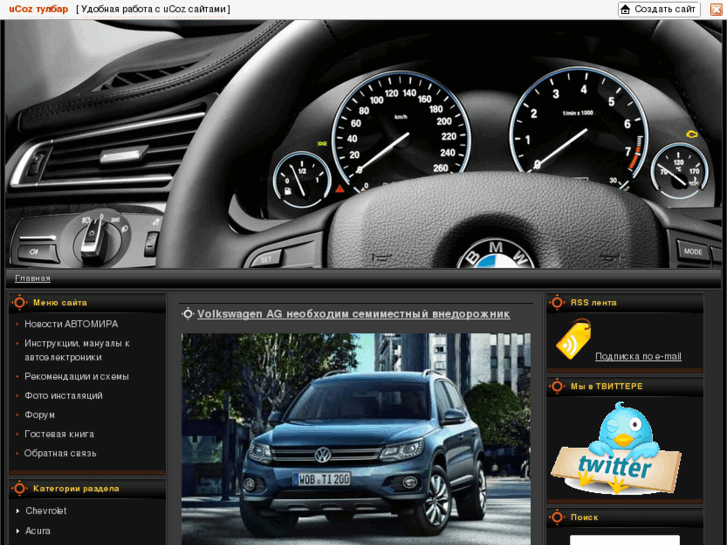This screenshot has width=727, height=545.
Task: Click the Категории раздела header text
Action: 76,489
